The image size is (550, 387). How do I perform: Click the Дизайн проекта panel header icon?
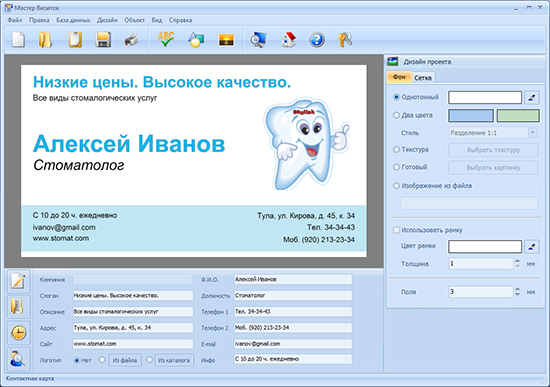(393, 62)
